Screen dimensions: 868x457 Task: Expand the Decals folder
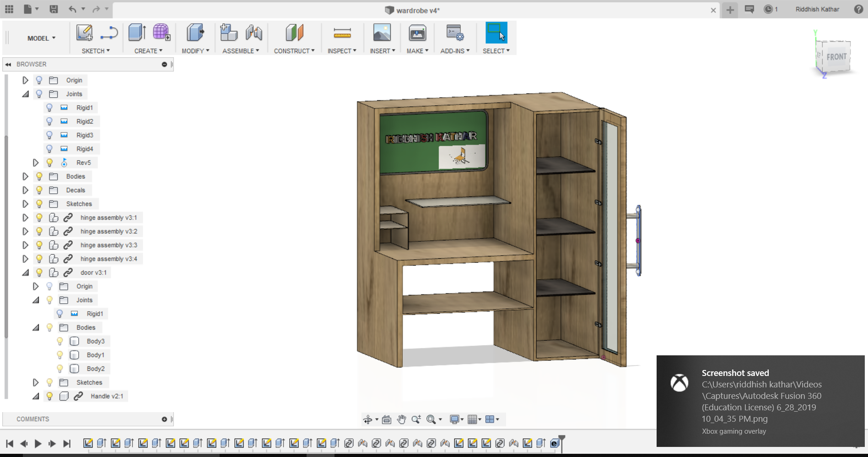pos(26,190)
